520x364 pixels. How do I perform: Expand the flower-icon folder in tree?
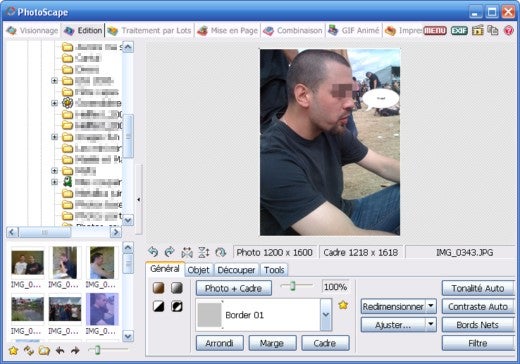point(54,103)
